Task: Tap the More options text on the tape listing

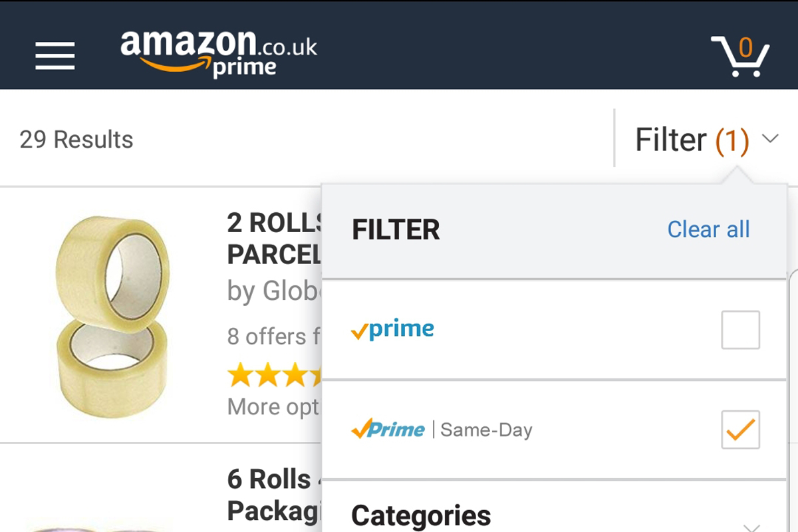Action: pyautogui.click(x=273, y=406)
